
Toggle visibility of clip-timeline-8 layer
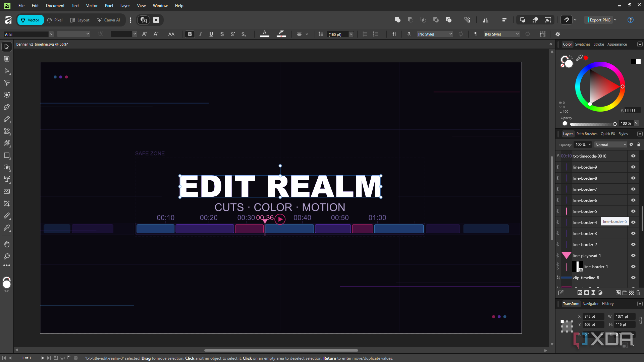(x=633, y=278)
